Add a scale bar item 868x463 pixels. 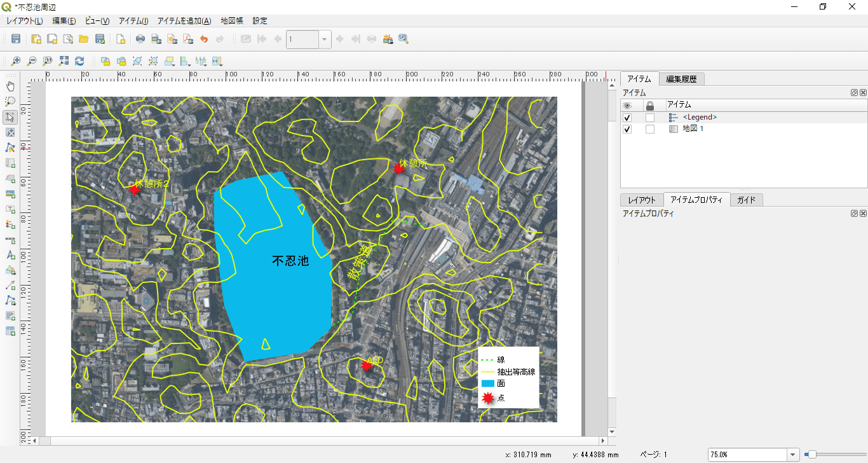[10, 239]
